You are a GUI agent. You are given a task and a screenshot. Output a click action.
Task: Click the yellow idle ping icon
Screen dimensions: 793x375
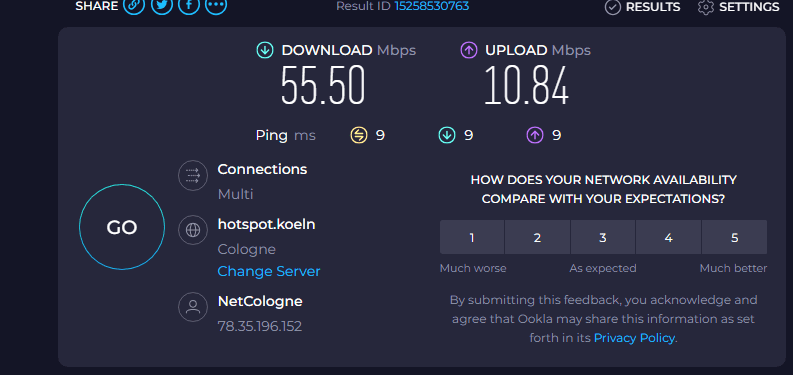[x=359, y=135]
